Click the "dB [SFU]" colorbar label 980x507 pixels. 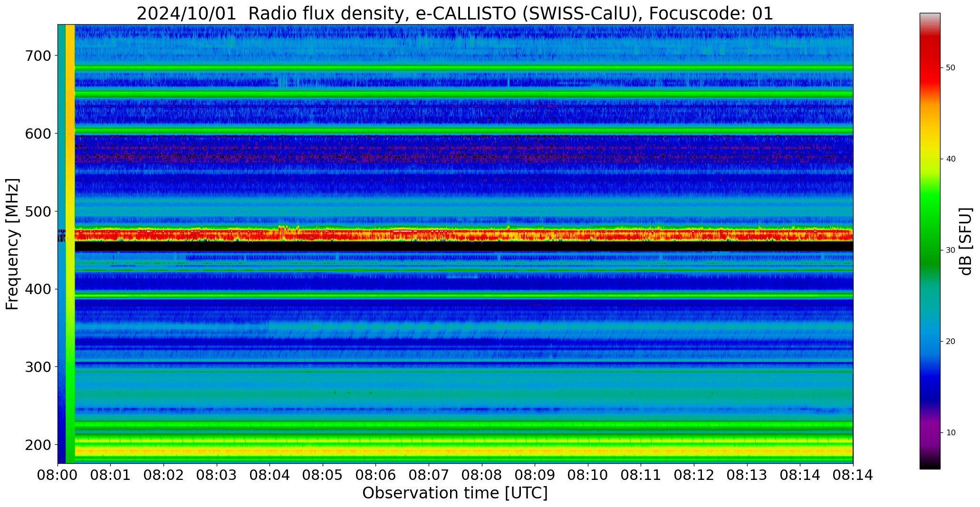pyautogui.click(x=966, y=241)
